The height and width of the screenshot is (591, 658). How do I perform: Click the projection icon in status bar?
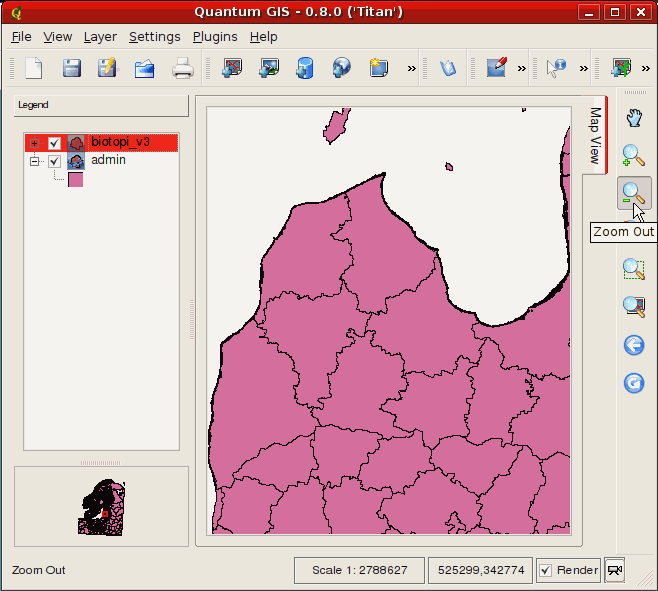click(x=615, y=570)
